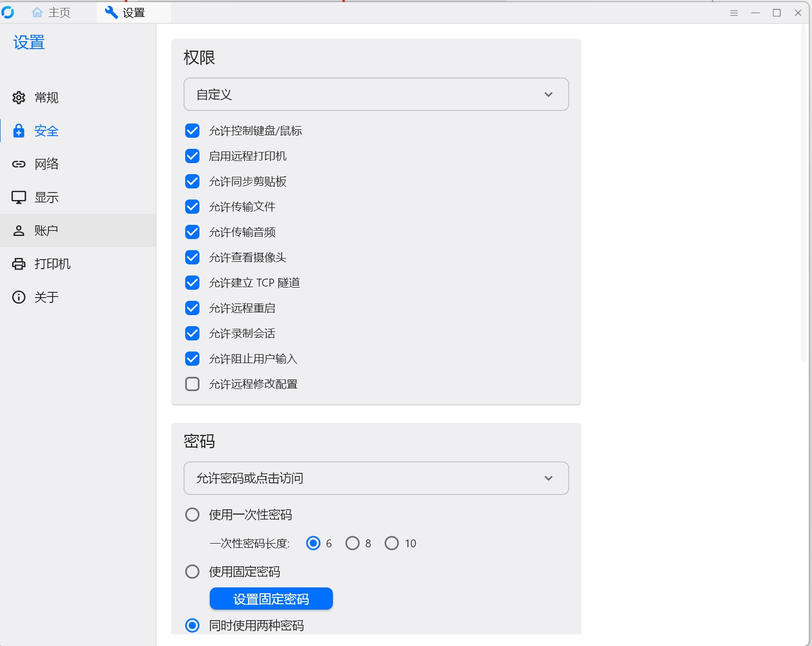Maximize the window
812x646 pixels.
777,13
